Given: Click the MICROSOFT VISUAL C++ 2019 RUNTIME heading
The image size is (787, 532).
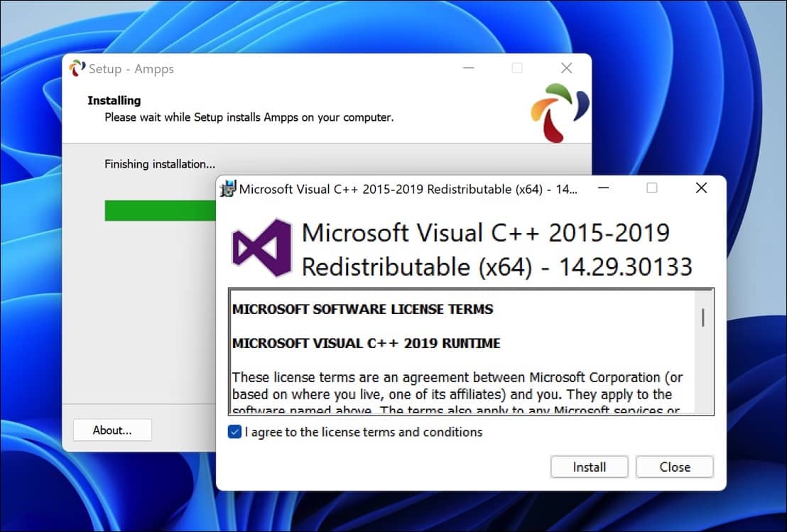Looking at the screenshot, I should (x=365, y=343).
